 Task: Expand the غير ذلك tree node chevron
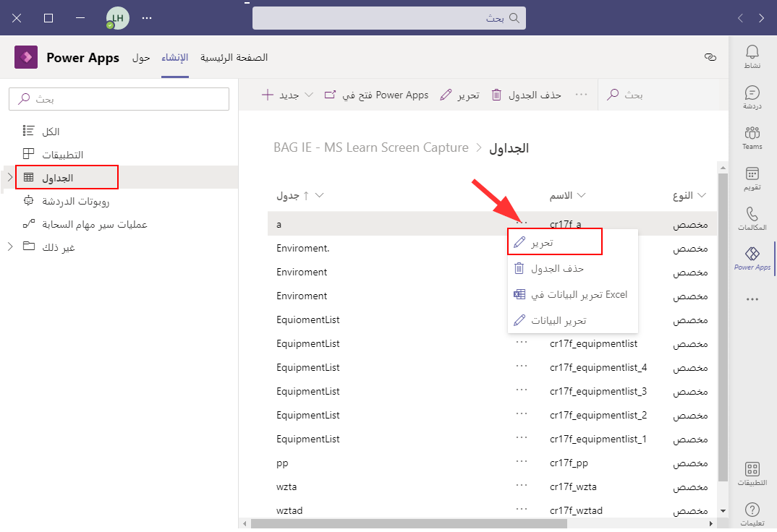tap(9, 246)
